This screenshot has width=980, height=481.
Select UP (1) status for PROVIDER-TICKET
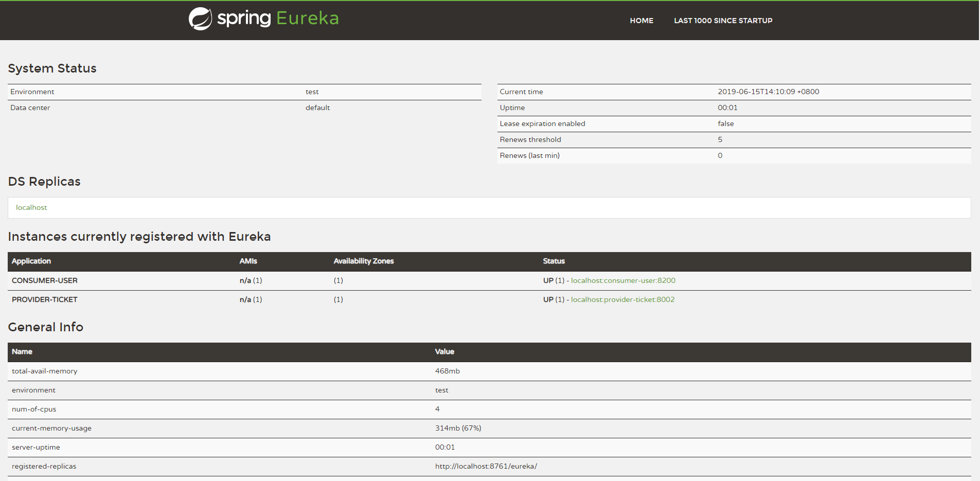(x=554, y=299)
